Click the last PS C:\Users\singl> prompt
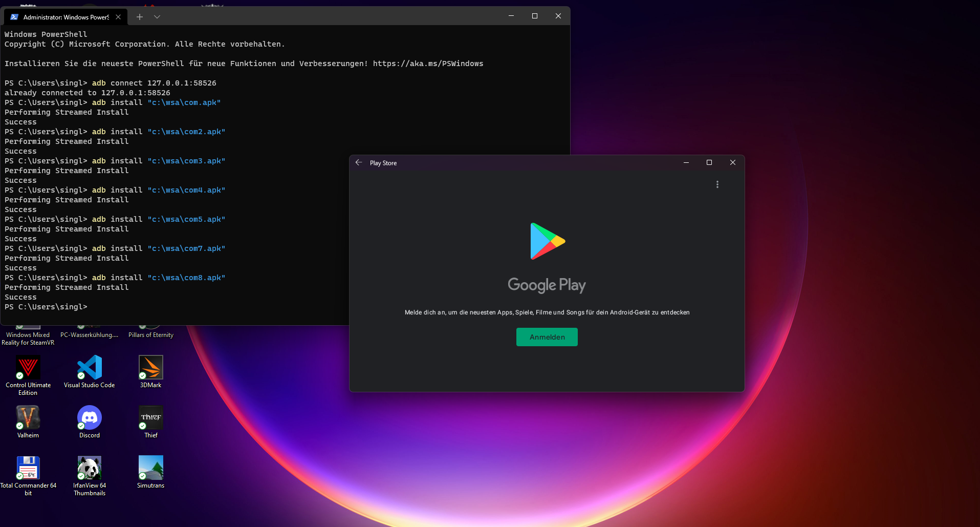Screen dimensions: 980x527 [46, 307]
